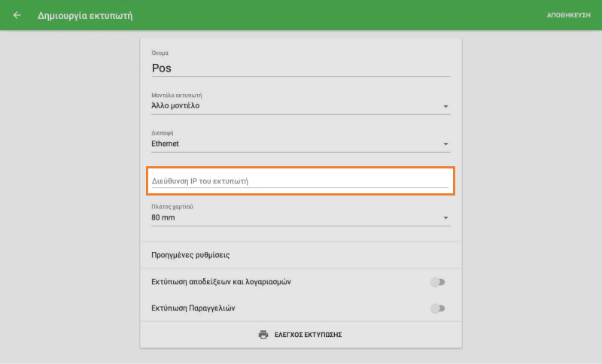Expand the Ethernet interface dropdown
The image size is (602, 364).
pyautogui.click(x=293, y=144)
